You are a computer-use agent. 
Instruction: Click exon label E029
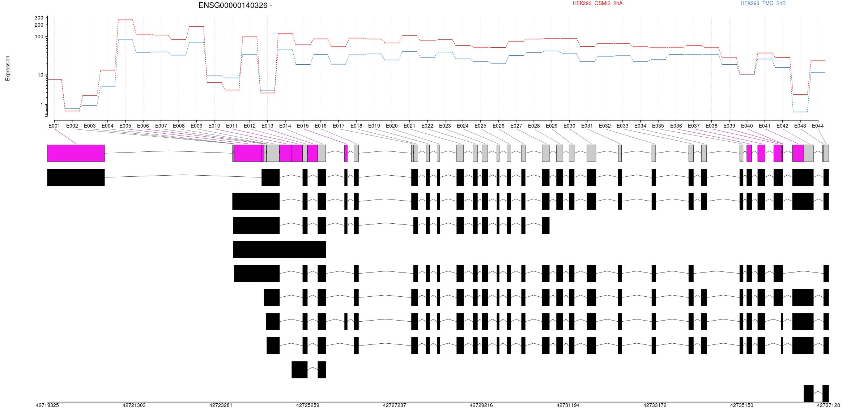click(x=552, y=126)
